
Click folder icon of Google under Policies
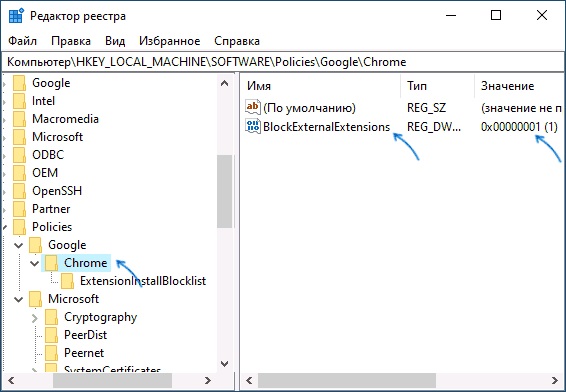click(35, 245)
